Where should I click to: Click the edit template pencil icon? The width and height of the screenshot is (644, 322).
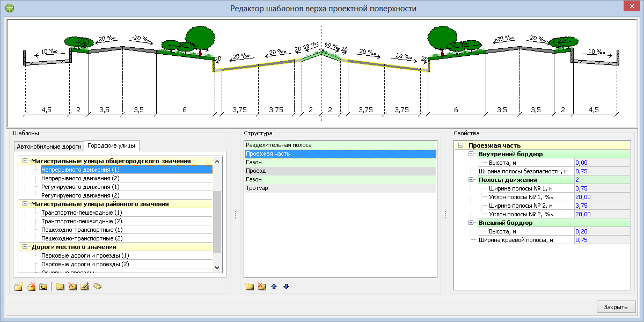coord(84,287)
